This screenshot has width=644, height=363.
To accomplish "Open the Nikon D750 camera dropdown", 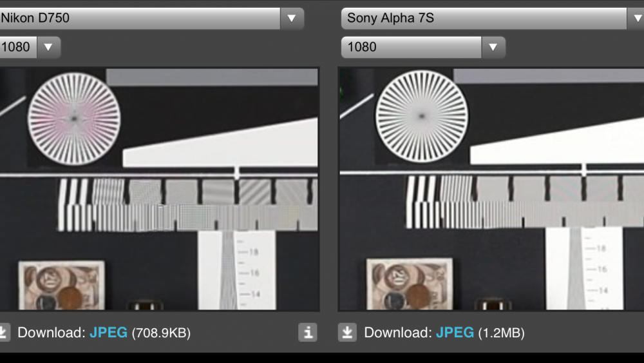I will point(138,18).
